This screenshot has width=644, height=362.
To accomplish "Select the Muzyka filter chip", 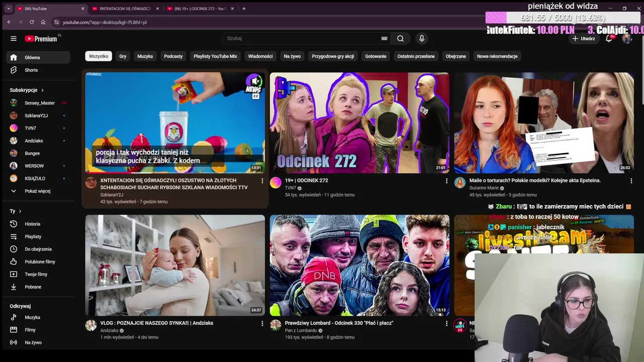I will click(145, 56).
